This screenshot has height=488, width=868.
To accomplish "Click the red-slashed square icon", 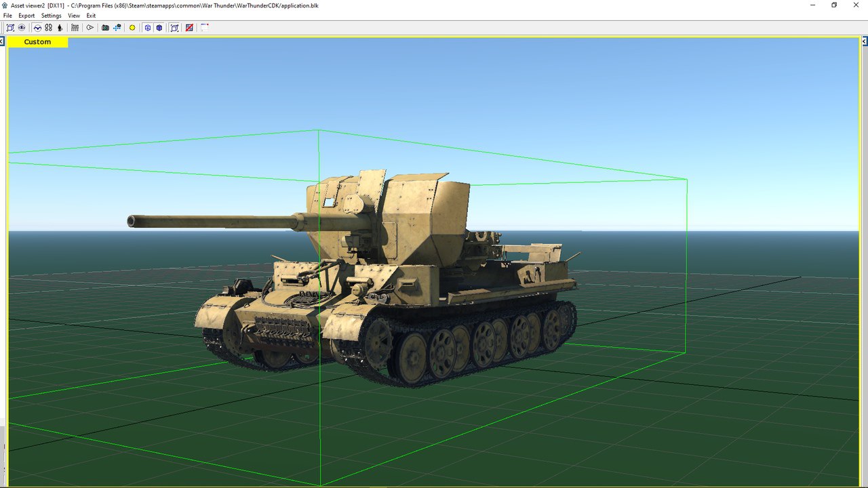I will tap(189, 28).
